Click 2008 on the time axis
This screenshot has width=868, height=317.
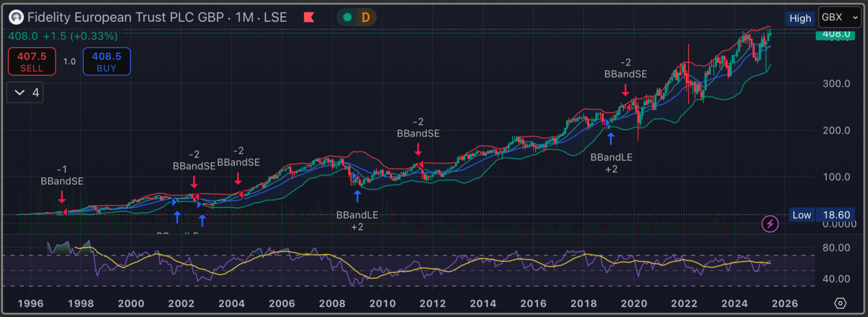coord(332,303)
